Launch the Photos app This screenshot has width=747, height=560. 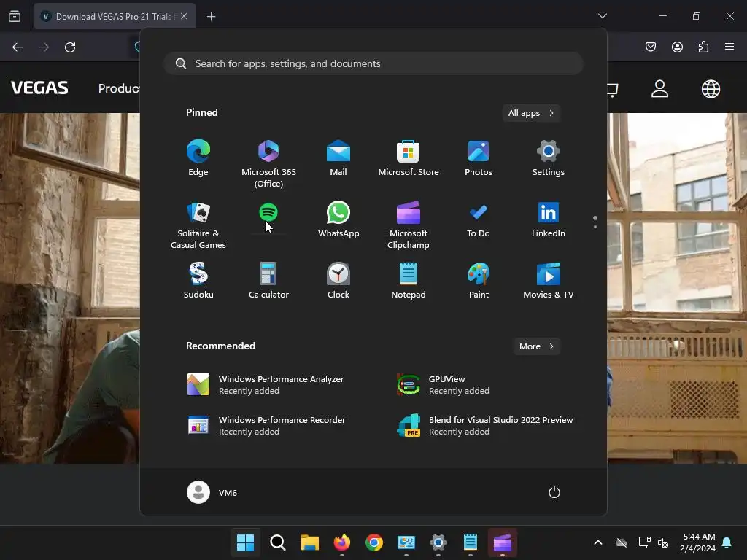pos(479,158)
